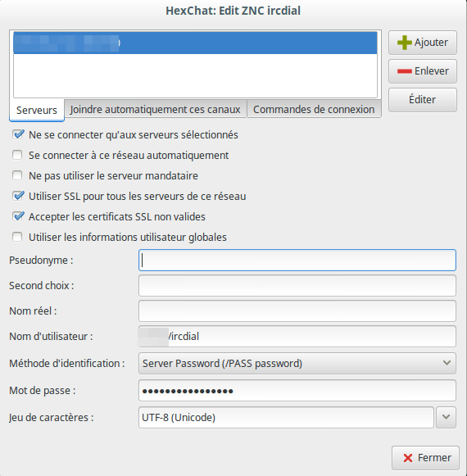Remove the selected server with Enlever
Screen dimensions: 467x476
tap(423, 71)
